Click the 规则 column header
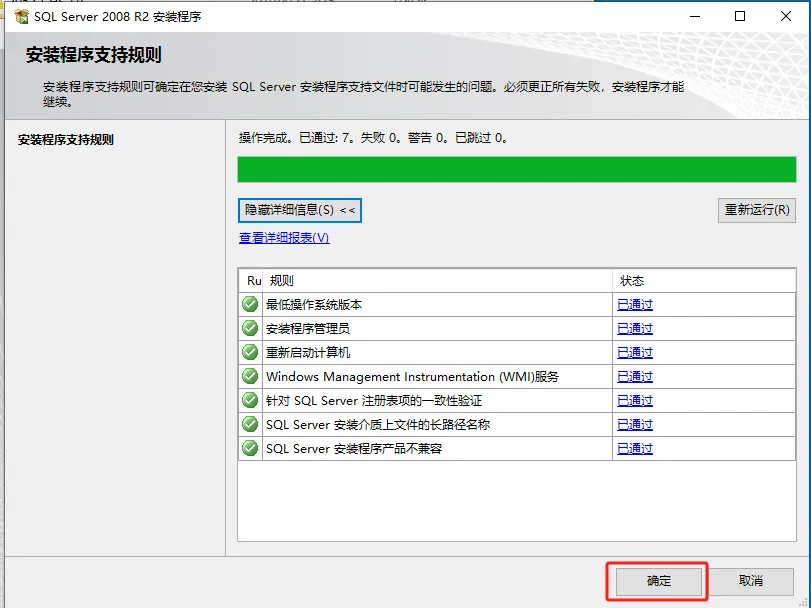The image size is (811, 608). click(x=438, y=281)
